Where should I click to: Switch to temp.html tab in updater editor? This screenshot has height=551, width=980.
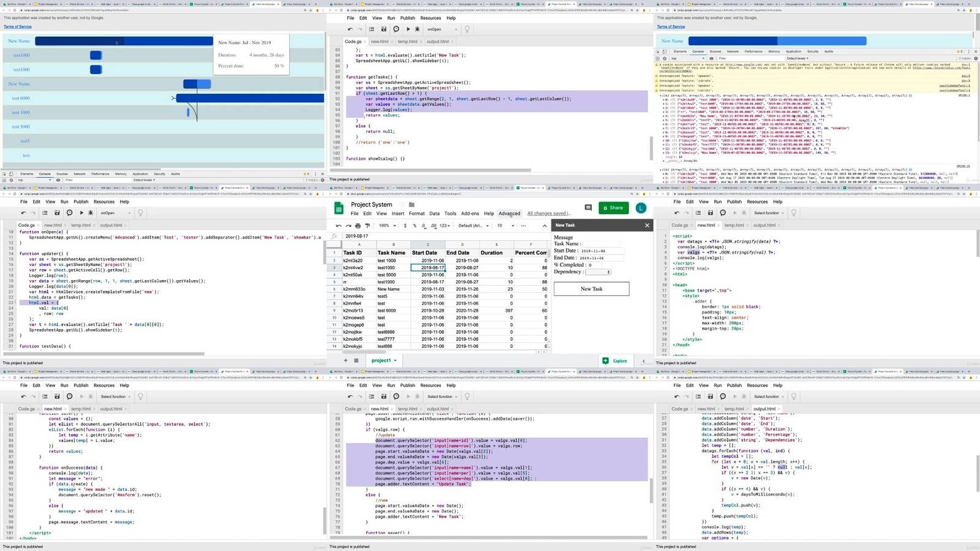coord(80,225)
